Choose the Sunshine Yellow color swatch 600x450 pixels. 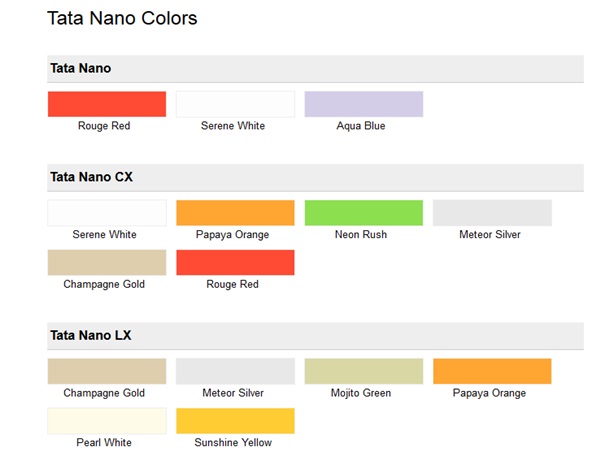[x=235, y=421]
